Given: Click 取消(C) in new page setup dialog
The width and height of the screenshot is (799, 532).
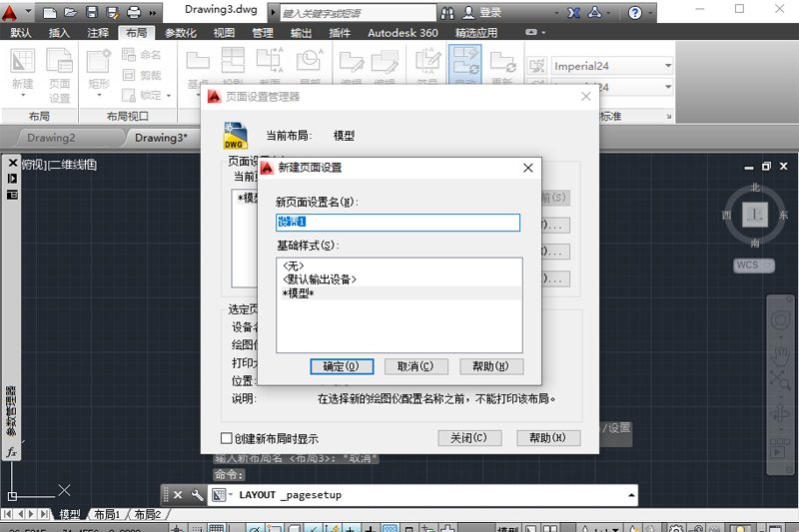Looking at the screenshot, I should [415, 366].
